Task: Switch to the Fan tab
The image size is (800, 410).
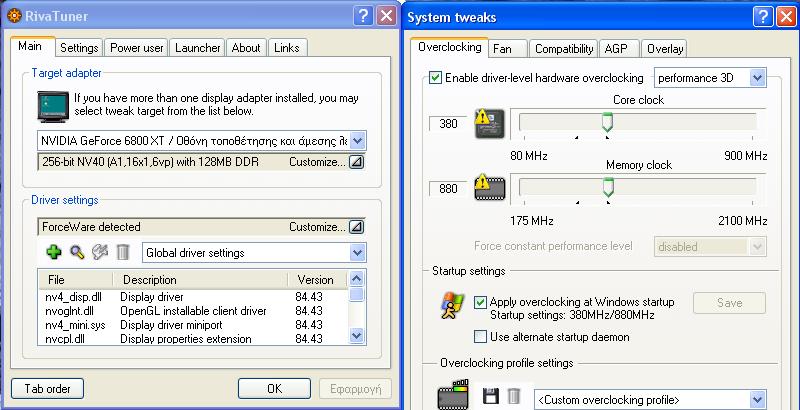Action: pos(508,48)
